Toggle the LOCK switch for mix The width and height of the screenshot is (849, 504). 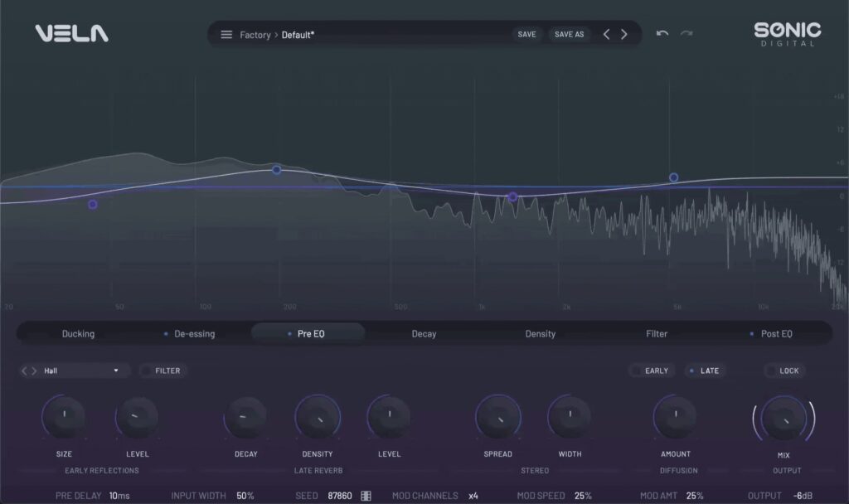(784, 371)
